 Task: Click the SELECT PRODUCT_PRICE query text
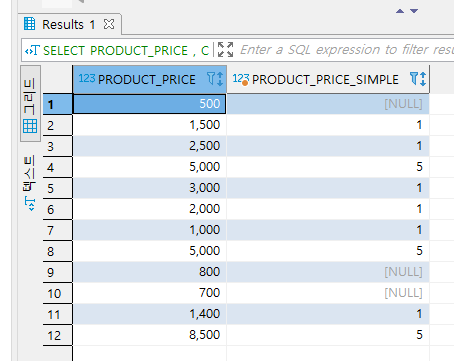[x=126, y=51]
